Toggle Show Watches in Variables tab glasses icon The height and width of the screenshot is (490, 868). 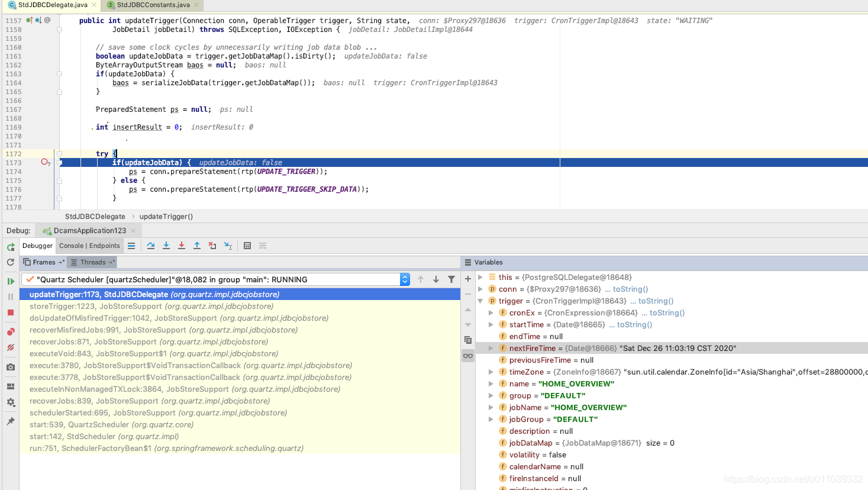pos(468,356)
